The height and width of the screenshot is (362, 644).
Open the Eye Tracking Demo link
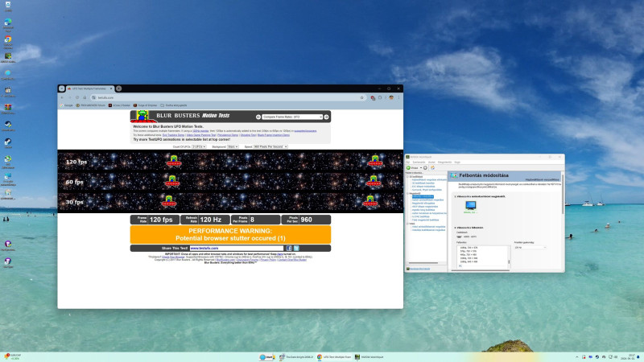tap(173, 135)
